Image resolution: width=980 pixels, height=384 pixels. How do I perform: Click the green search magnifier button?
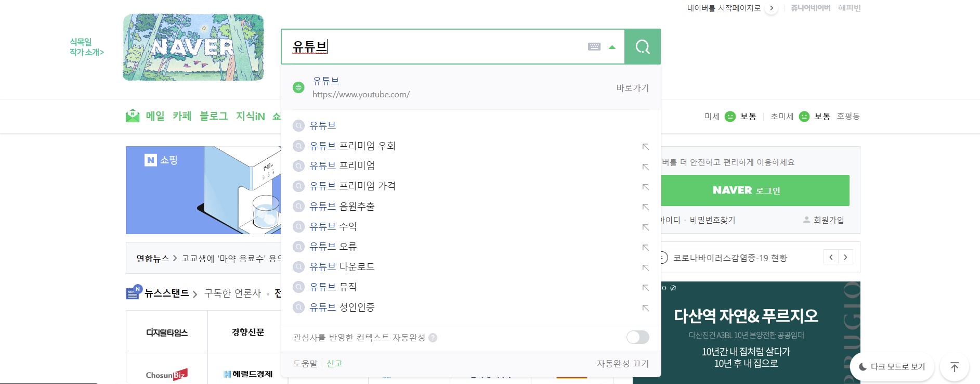coord(643,47)
